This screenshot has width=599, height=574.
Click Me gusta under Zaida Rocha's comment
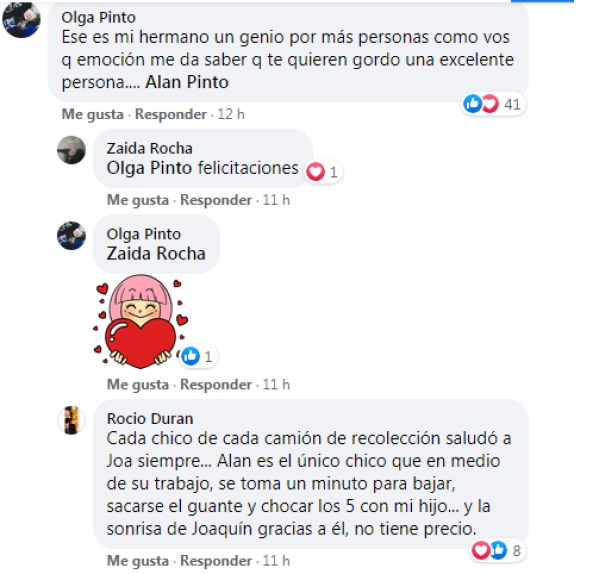138,200
